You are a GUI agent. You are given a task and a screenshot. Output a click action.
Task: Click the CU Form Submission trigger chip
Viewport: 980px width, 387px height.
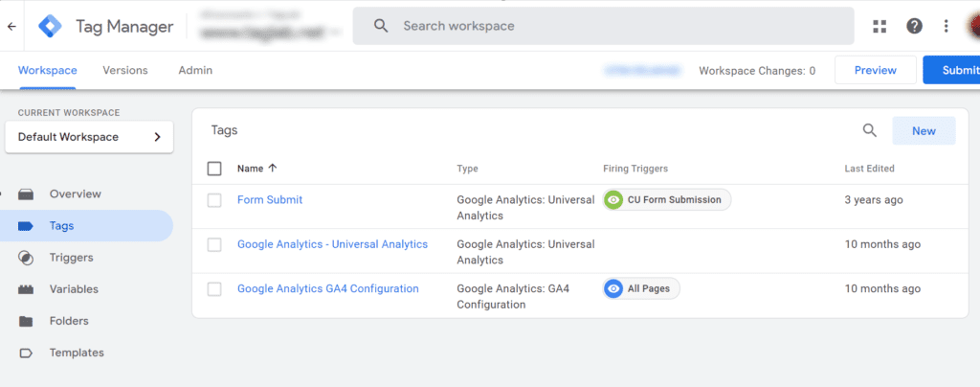coord(667,200)
